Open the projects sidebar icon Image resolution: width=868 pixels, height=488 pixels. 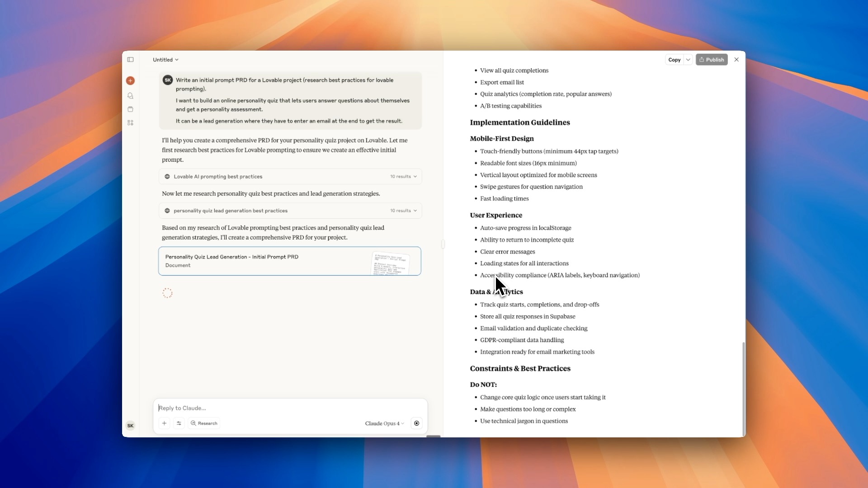[130, 109]
